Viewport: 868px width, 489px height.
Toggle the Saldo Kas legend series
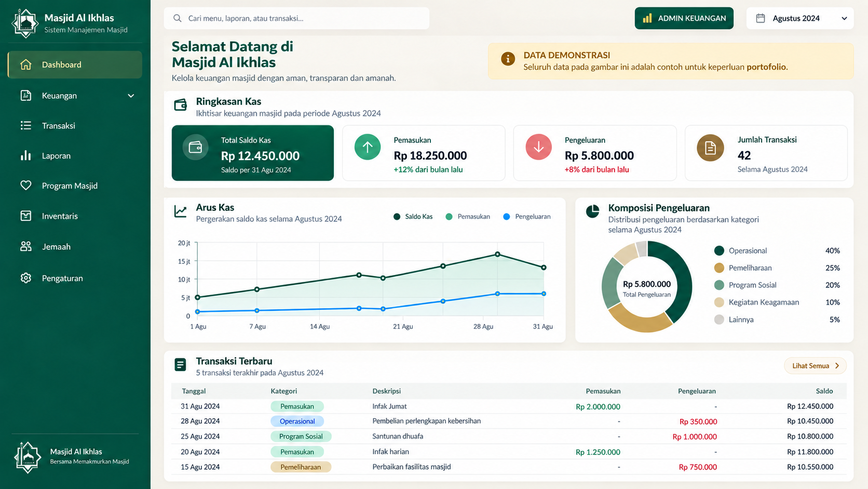tap(413, 217)
